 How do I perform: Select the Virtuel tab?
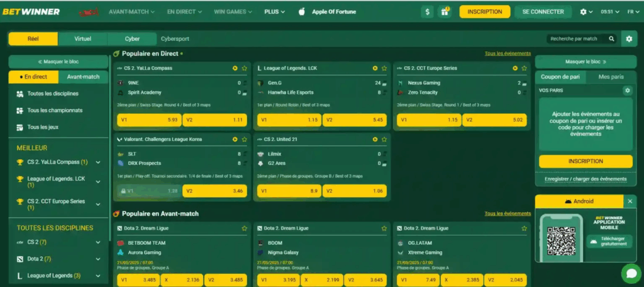click(x=82, y=38)
